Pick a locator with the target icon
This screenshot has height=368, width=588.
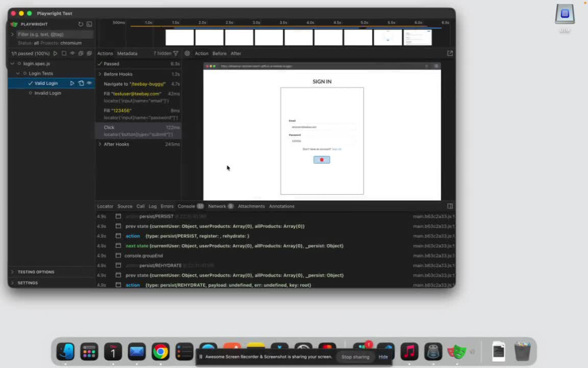click(187, 54)
